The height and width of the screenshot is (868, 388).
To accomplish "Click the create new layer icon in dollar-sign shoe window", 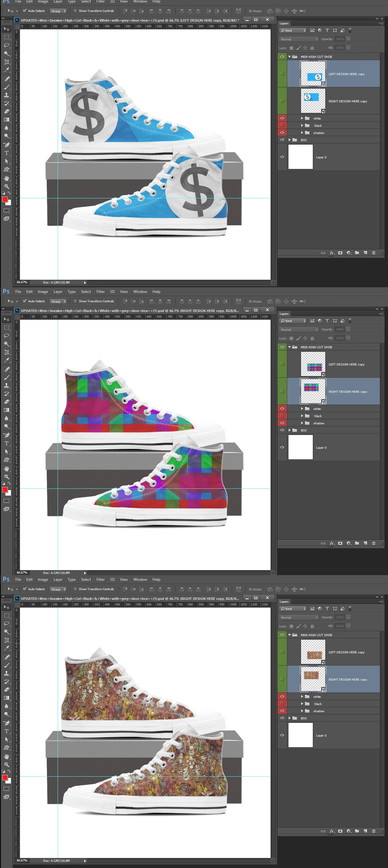I will [365, 253].
